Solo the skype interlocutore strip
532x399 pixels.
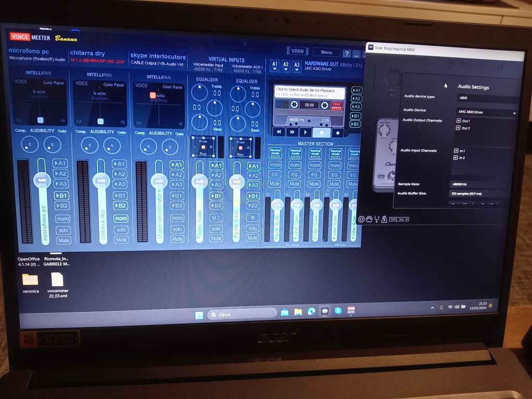pyautogui.click(x=177, y=229)
